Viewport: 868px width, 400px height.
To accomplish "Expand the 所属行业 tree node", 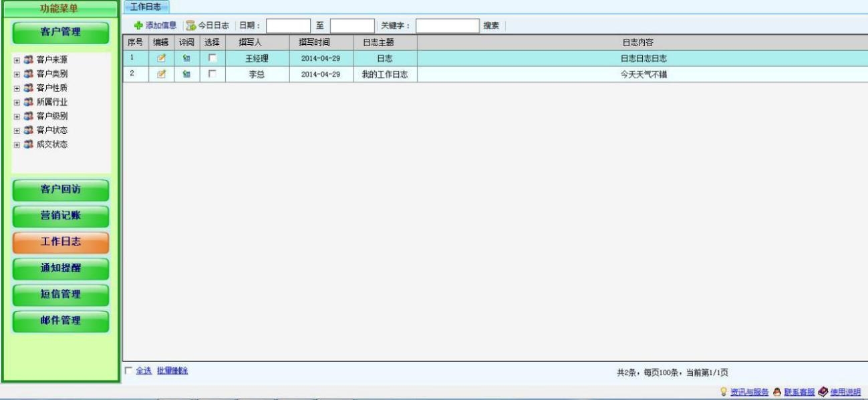I will coord(17,102).
